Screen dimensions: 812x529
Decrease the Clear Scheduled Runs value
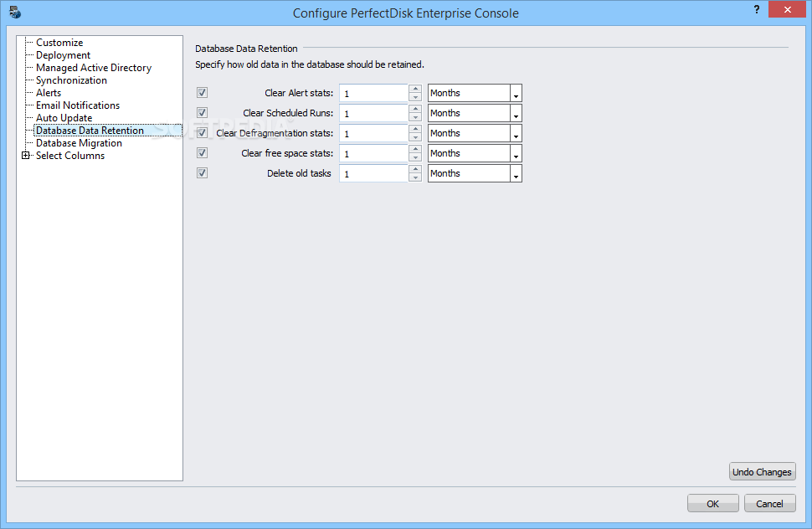coord(415,117)
